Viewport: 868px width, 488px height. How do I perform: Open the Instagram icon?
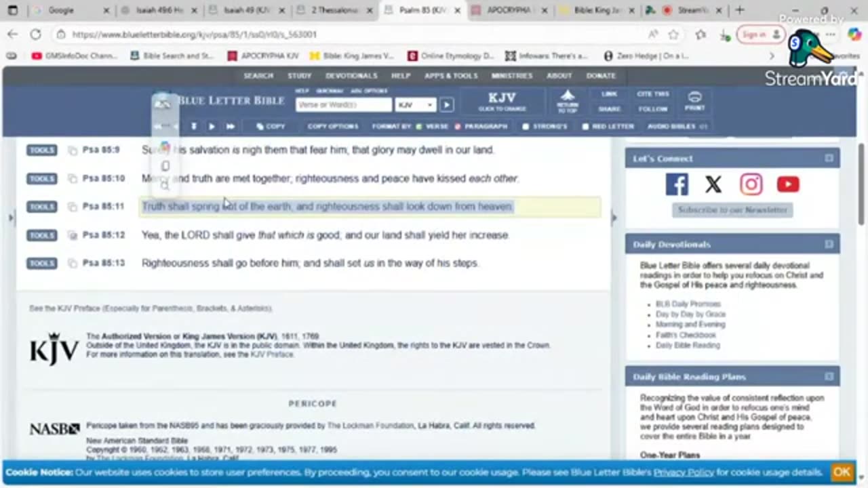point(751,184)
